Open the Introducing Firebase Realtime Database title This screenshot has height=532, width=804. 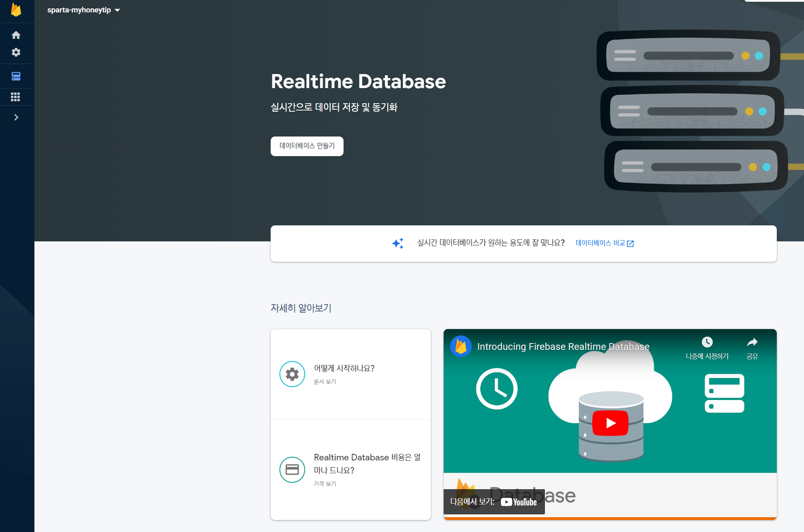pyautogui.click(x=563, y=347)
